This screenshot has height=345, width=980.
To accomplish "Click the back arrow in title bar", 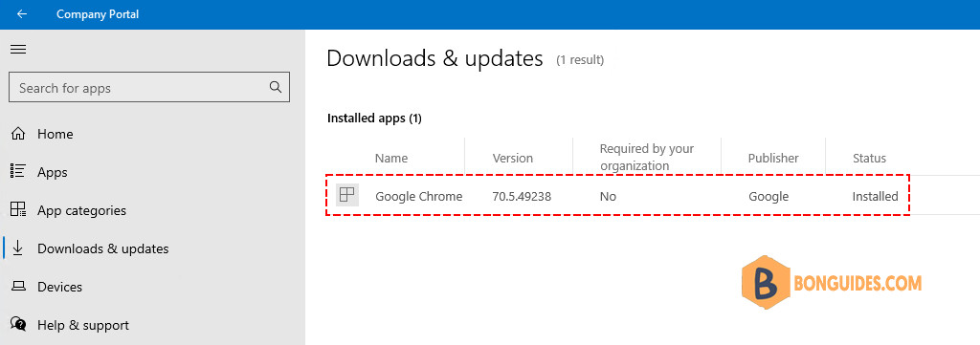I will point(22,13).
